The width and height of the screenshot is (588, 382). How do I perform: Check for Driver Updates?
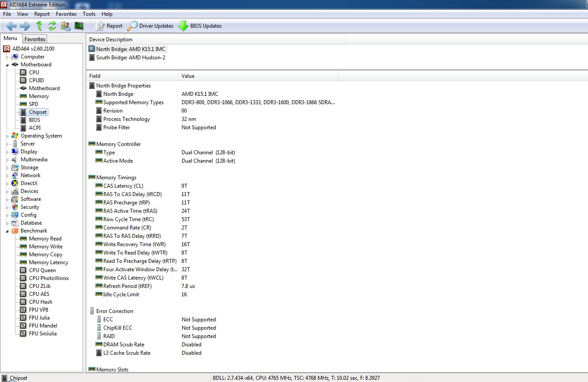pyautogui.click(x=150, y=26)
